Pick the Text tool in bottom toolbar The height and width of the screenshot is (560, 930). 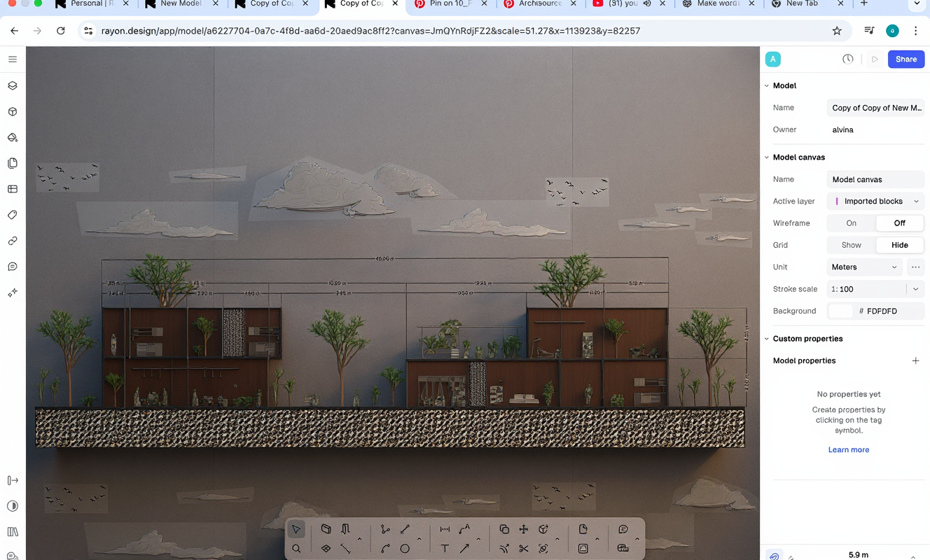pyautogui.click(x=445, y=549)
